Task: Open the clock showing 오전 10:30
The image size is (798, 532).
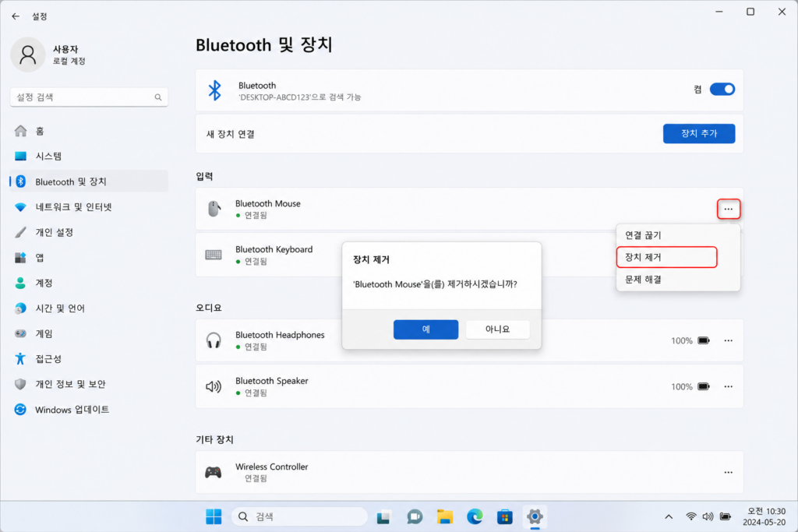Action: tap(765, 516)
